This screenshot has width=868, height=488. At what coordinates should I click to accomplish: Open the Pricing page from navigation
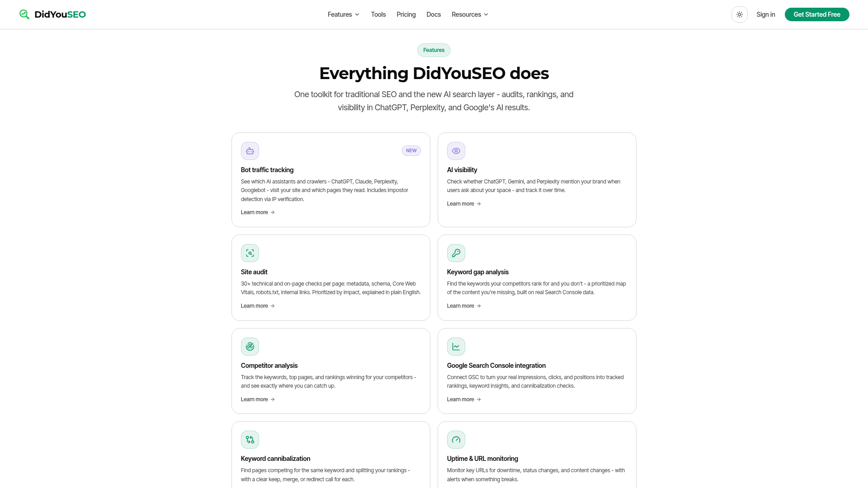[x=406, y=14]
